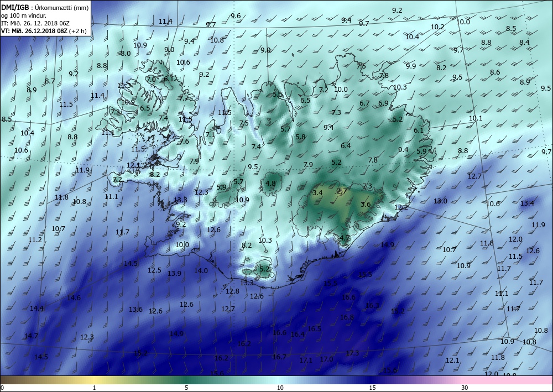This screenshot has width=553, height=392.
Task: Click the map value 5.5
Action: (278, 95)
